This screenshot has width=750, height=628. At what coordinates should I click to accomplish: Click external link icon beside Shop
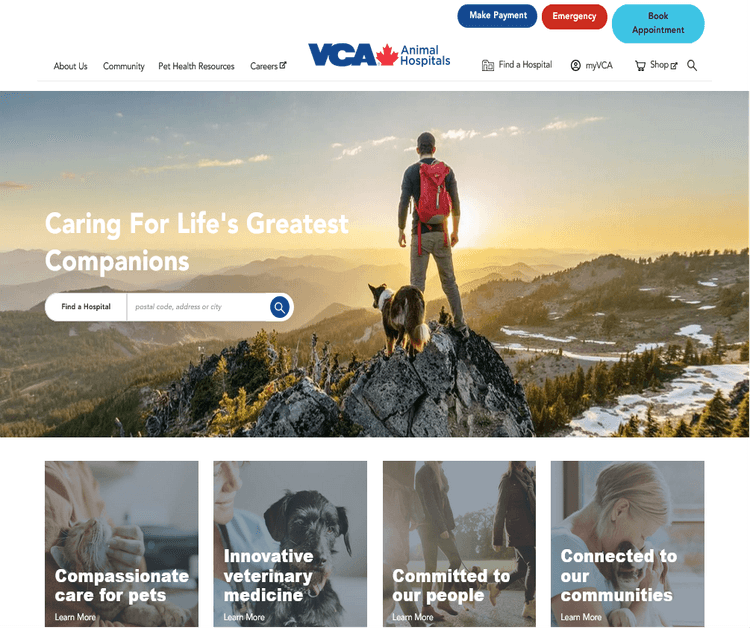(674, 66)
